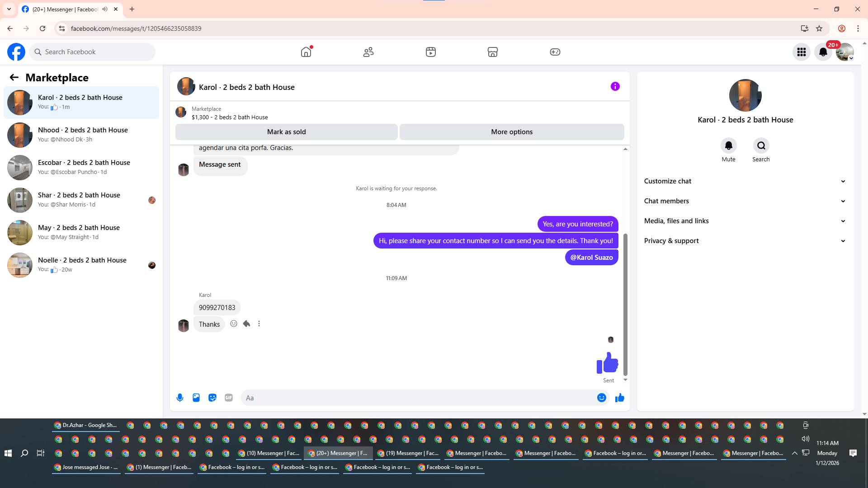This screenshot has height=488, width=868.
Task: Attach a photo using image icon
Action: [196, 398]
